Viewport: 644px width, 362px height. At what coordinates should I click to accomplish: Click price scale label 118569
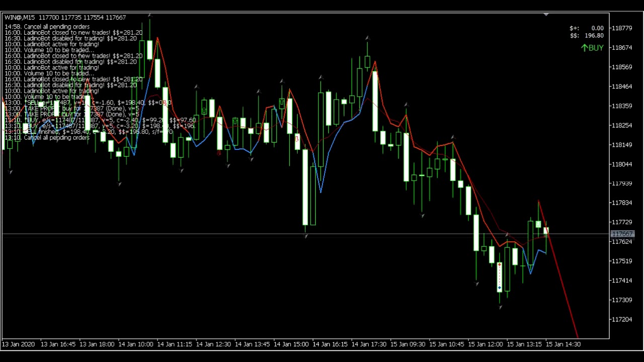[x=622, y=67]
